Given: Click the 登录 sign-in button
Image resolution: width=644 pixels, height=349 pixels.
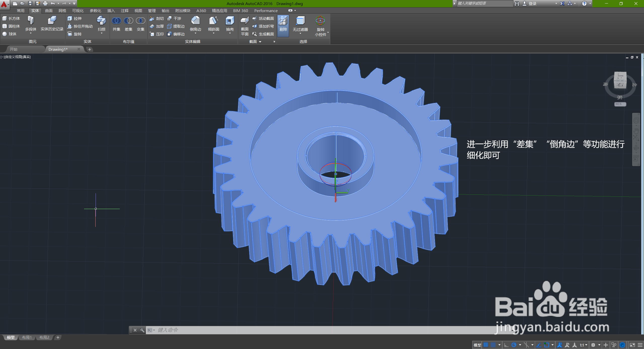Looking at the screenshot, I should tap(532, 4).
